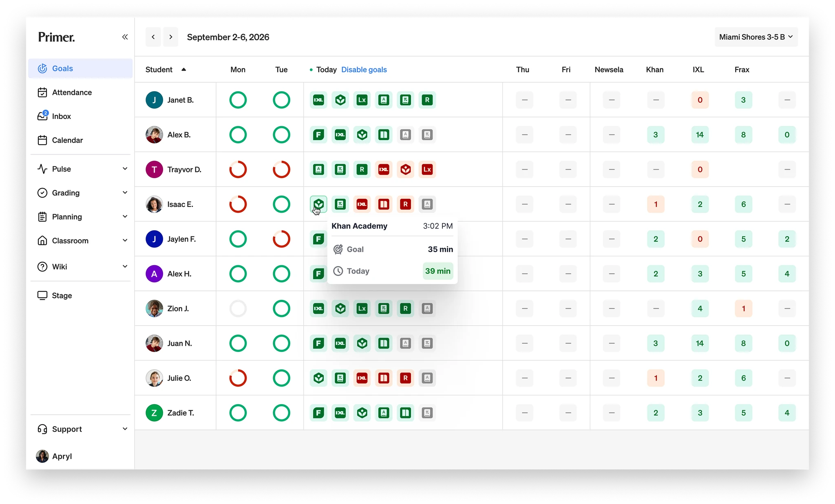This screenshot has width=835, height=504.
Task: Click Apryl's profile avatar
Action: coord(42,456)
